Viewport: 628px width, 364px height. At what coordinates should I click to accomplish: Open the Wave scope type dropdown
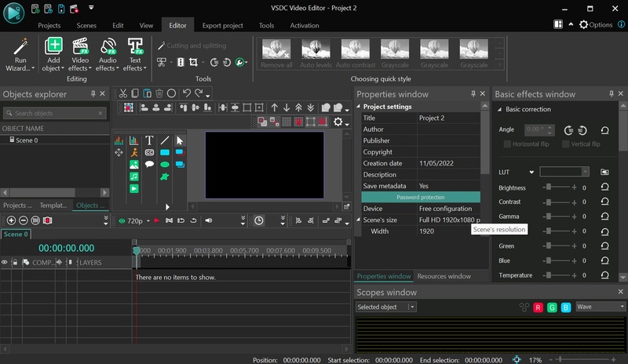[601, 307]
